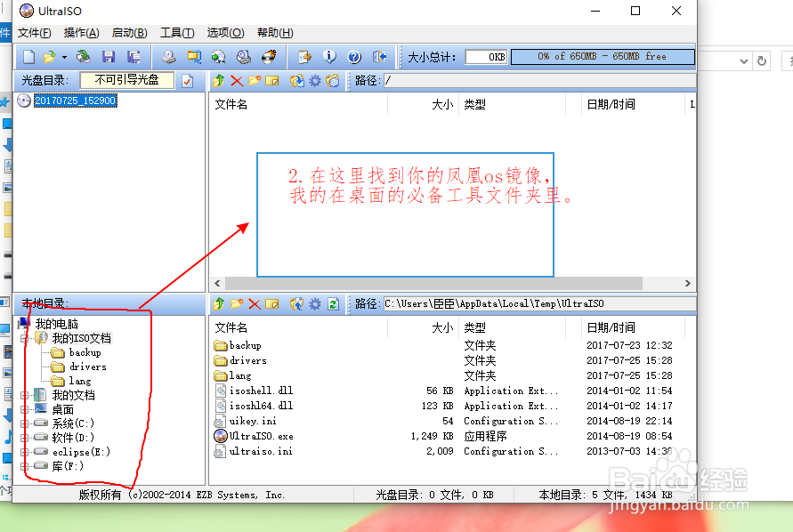Click the gear icon in local toolbar
The height and width of the screenshot is (532, 793).
click(x=314, y=304)
